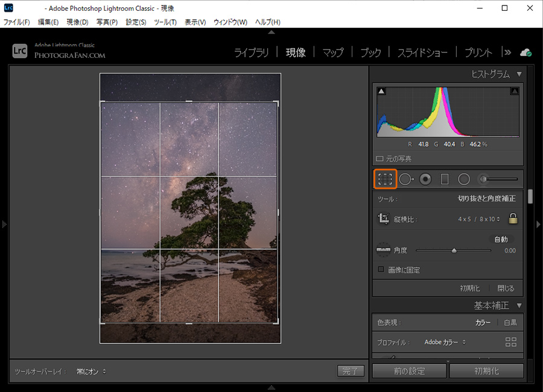This screenshot has width=543, height=392.
Task: Click the histogram graph area
Action: (448, 112)
